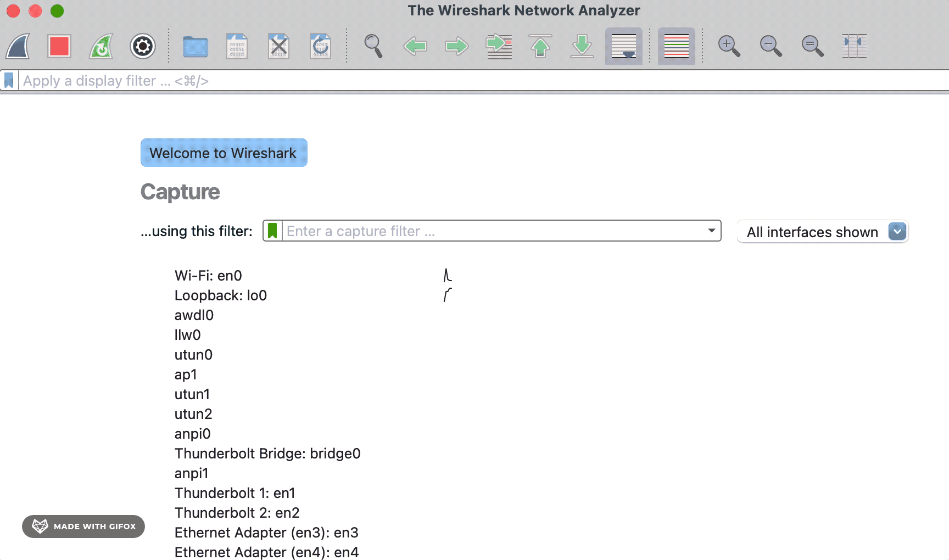Click the Loopback lo0 traffic sparkline

click(x=448, y=295)
